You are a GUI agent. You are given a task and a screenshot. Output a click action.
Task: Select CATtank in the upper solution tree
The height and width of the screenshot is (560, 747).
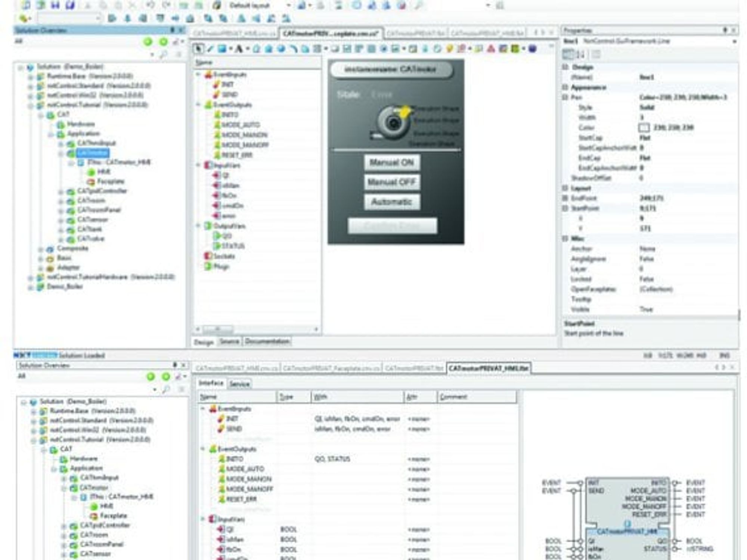click(89, 229)
